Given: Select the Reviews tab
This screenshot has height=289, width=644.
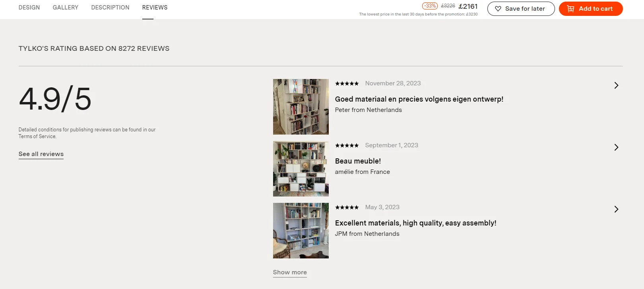Looking at the screenshot, I should pyautogui.click(x=155, y=8).
